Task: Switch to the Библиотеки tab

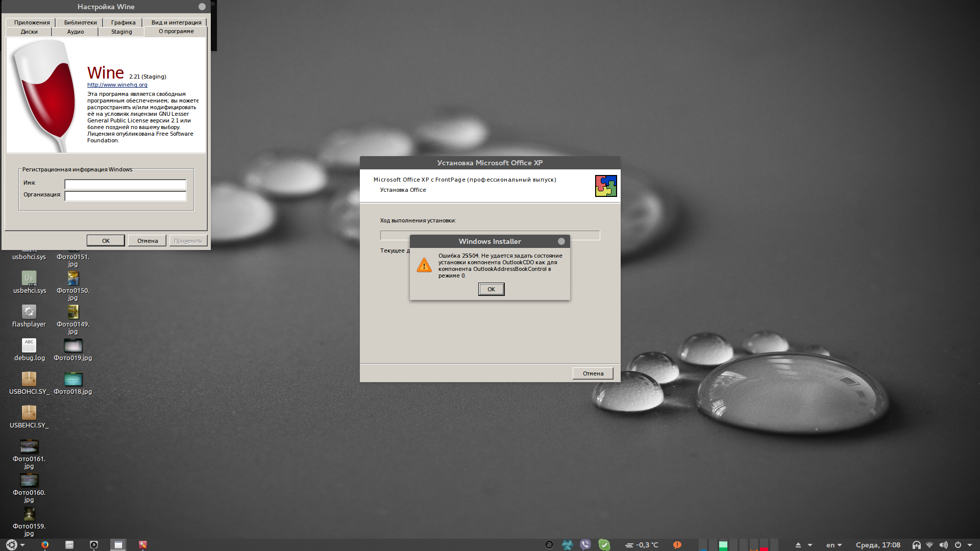Action: [80, 22]
